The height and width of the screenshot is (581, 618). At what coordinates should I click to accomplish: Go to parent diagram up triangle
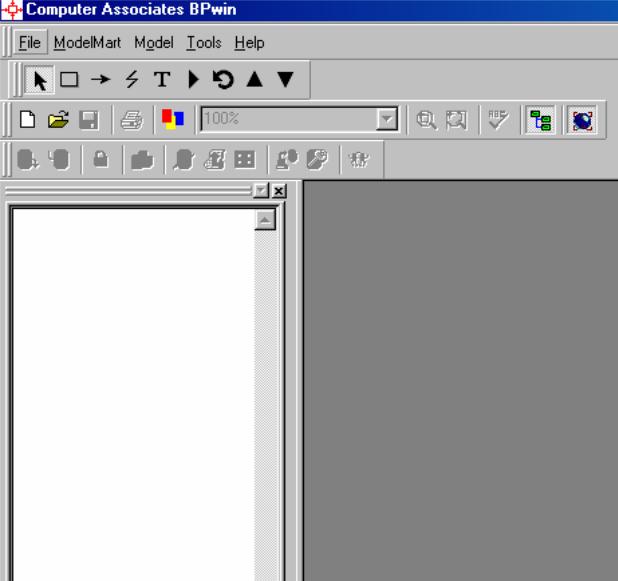pos(255,79)
